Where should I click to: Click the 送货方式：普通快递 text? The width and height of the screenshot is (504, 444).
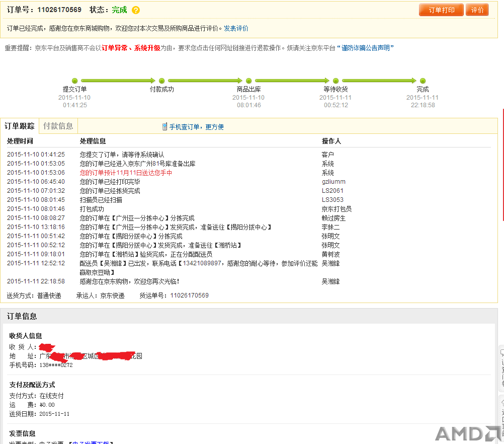34,295
